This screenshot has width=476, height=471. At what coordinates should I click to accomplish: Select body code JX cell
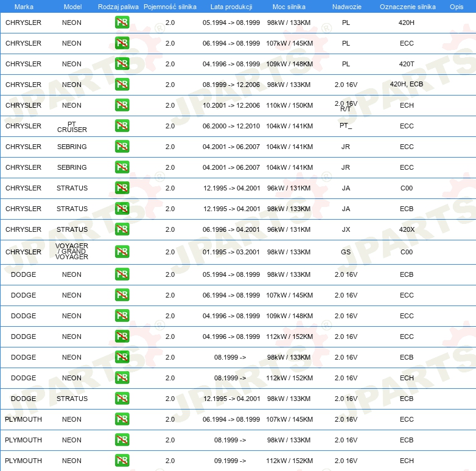pos(346,229)
